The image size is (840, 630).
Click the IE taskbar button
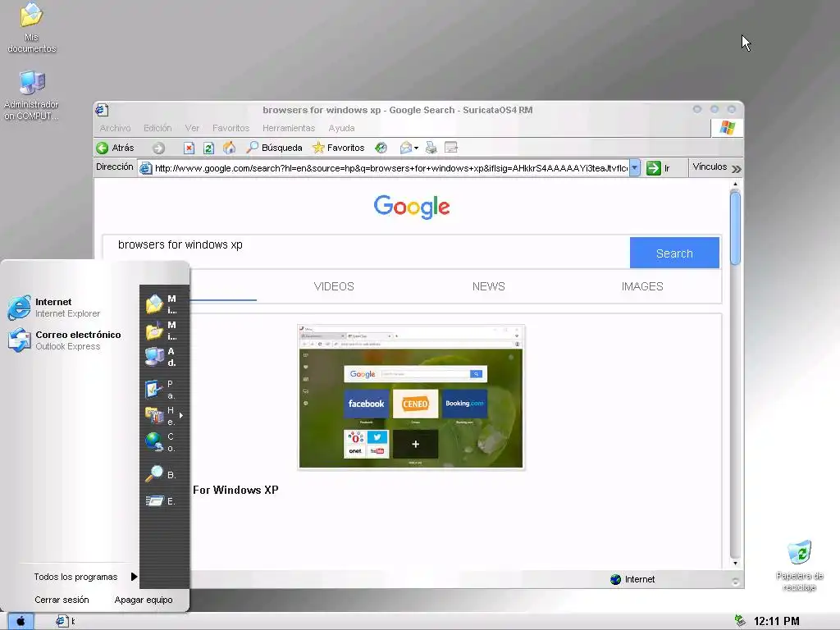pos(66,622)
